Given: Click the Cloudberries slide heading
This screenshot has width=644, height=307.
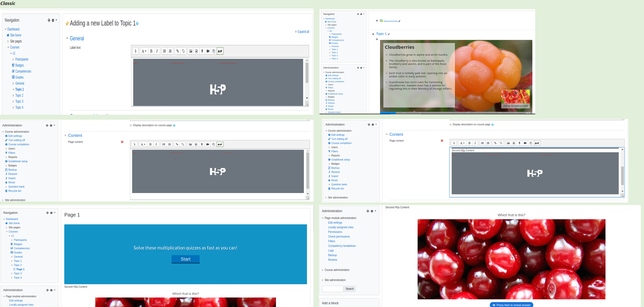Looking at the screenshot, I should [400, 47].
